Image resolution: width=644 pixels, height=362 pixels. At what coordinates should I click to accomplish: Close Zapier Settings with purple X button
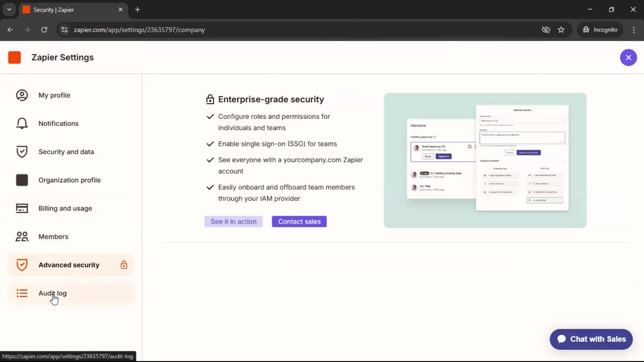click(628, 57)
